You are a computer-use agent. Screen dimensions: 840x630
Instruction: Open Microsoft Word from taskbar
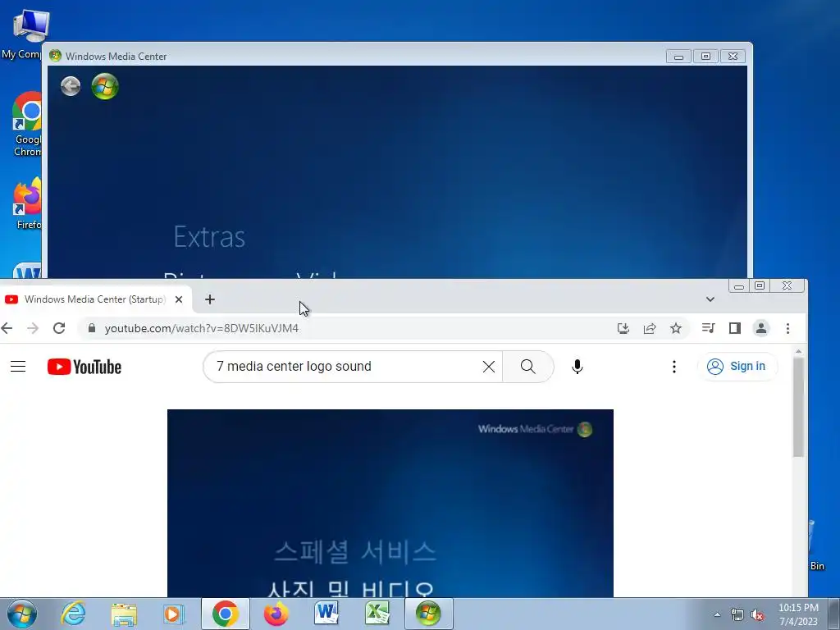[x=326, y=614]
